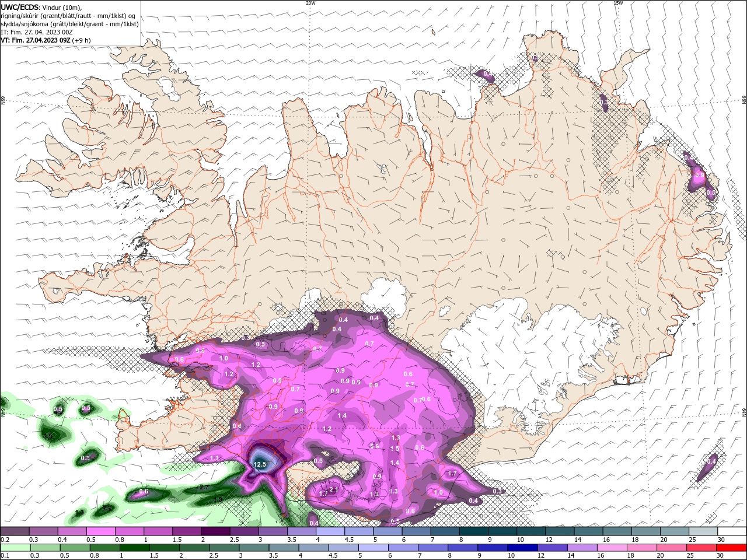This screenshot has width=747, height=560.
Task: Select top-row lavender swatch from 4 to 4.5
Action: pyautogui.click(x=330, y=531)
